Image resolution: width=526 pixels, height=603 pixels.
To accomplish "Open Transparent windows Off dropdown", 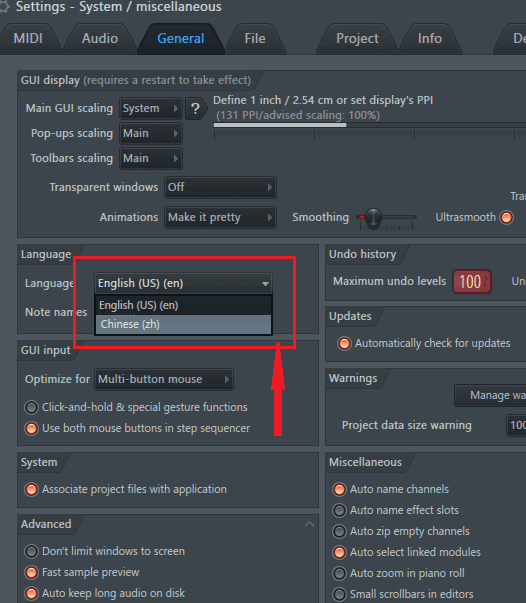I will tap(220, 187).
